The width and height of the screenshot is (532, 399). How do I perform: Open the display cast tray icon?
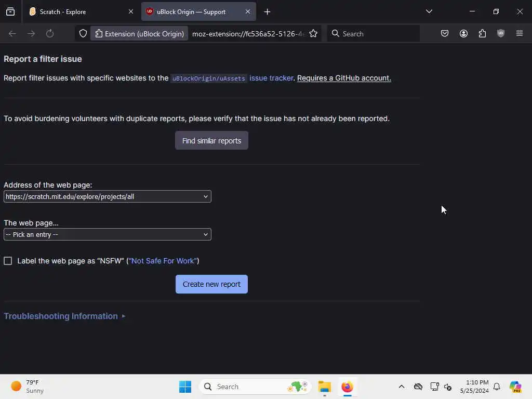click(434, 387)
